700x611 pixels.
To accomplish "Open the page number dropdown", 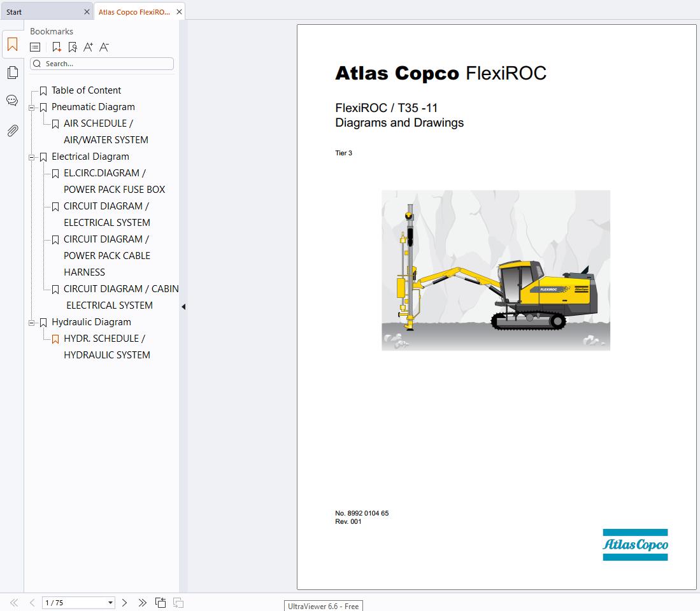I will 110,603.
